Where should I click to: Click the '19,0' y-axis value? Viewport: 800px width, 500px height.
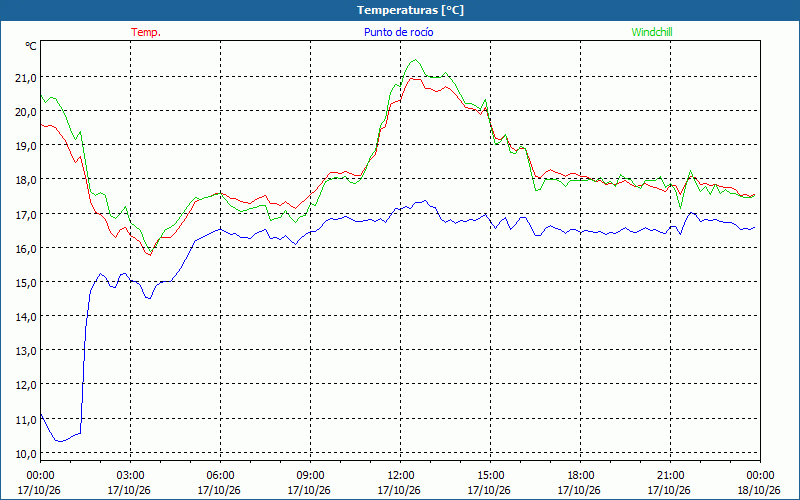click(x=27, y=146)
